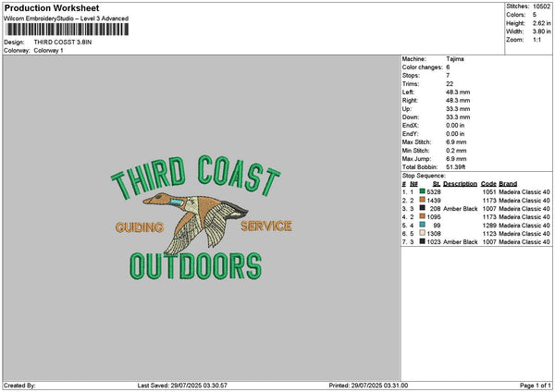This screenshot has height=392, width=555.
Task: Click the design name 'THIRD COSST 3.8IN'
Action: pyautogui.click(x=63, y=43)
